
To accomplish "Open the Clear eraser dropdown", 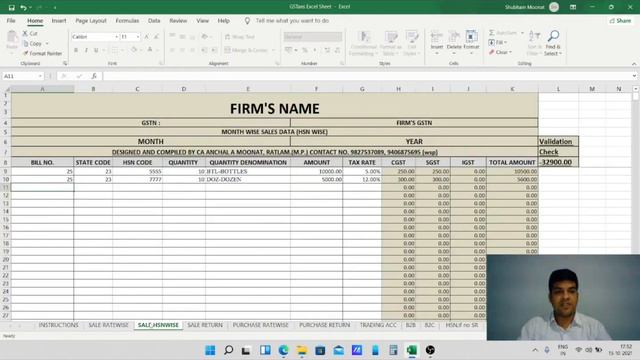I will (x=500, y=52).
